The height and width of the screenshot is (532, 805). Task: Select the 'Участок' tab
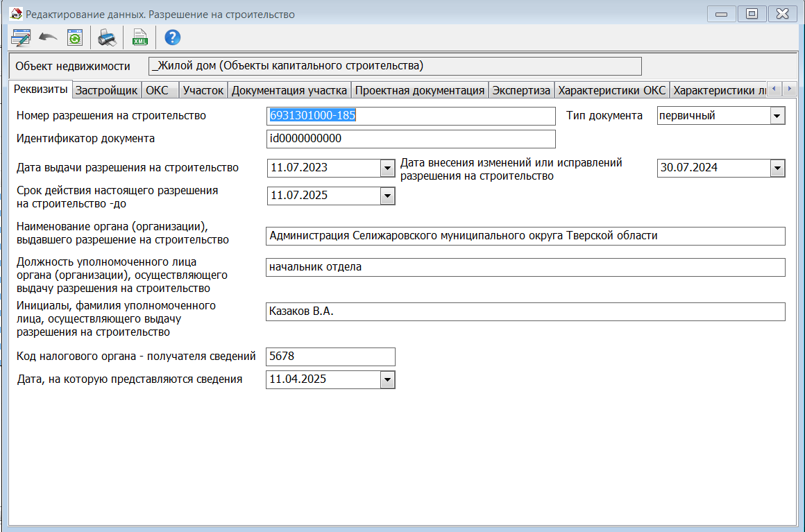[x=203, y=90]
